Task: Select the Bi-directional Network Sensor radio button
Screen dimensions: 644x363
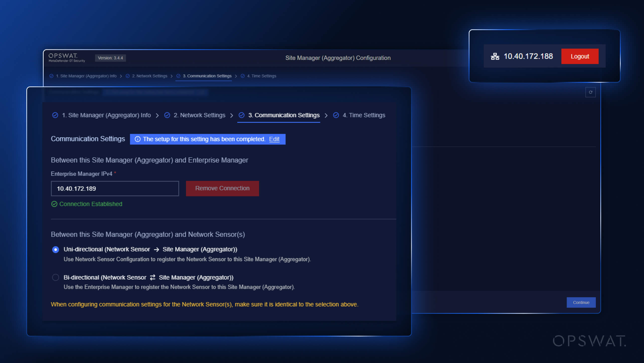Action: tap(55, 277)
